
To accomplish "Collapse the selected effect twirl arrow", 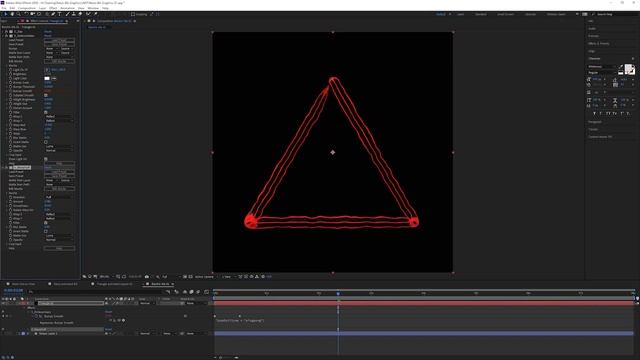I will click(x=3, y=167).
